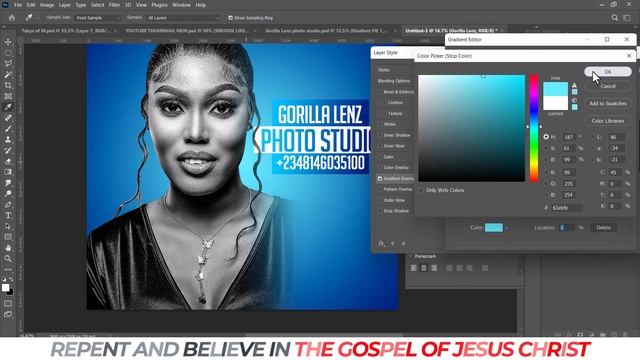Click the hue spectrum slider
Viewport: 640px width, 360px height.
(534, 128)
